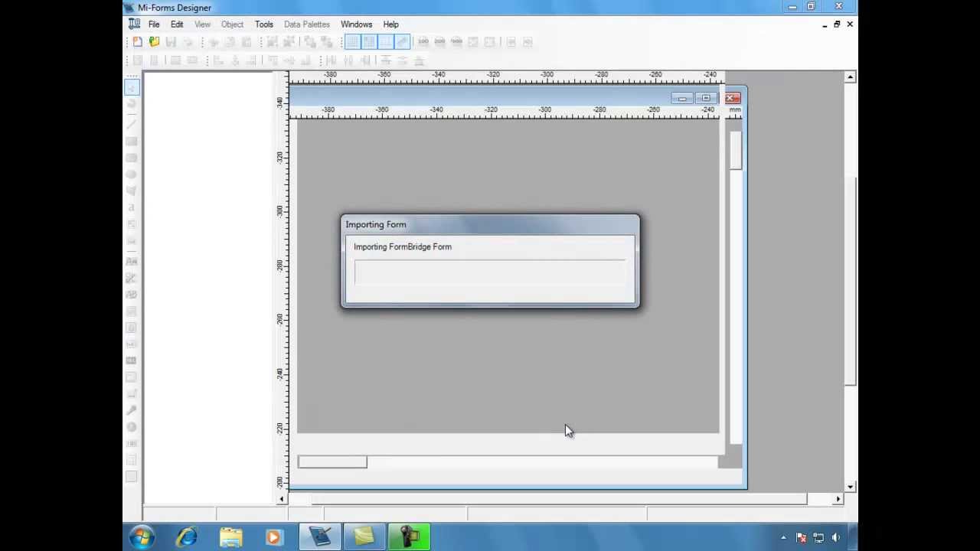Select the Text 'a' tool
The width and height of the screenshot is (980, 551).
(x=132, y=207)
